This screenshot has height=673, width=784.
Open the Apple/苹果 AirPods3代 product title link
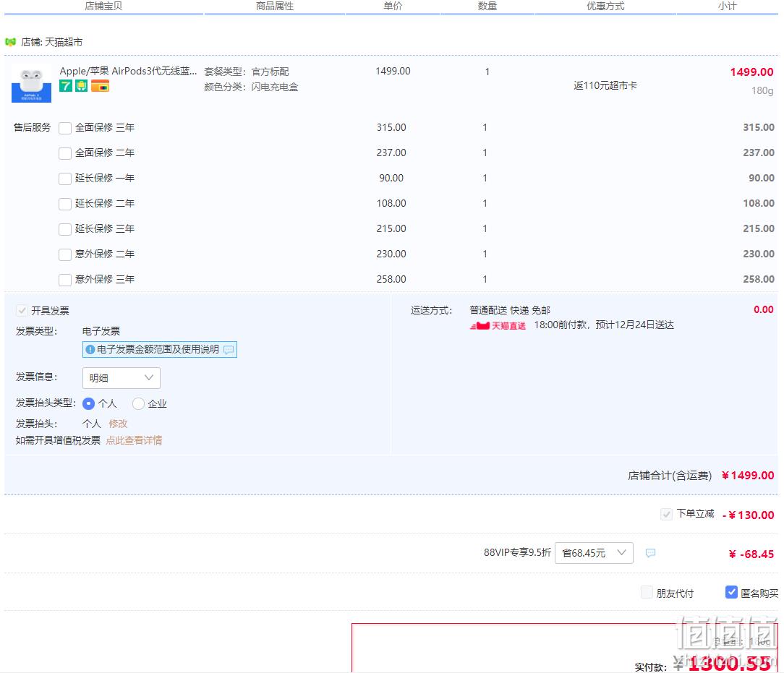coord(128,71)
